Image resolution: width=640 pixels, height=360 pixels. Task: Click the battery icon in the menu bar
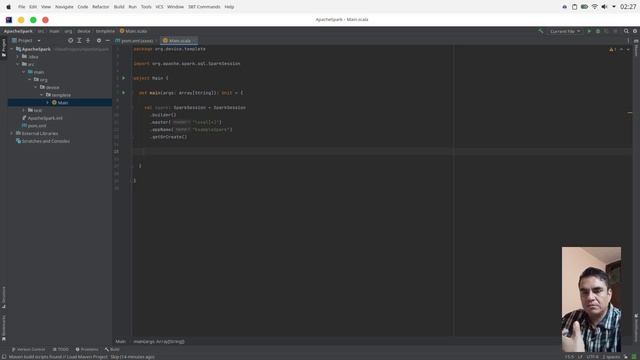[584, 7]
